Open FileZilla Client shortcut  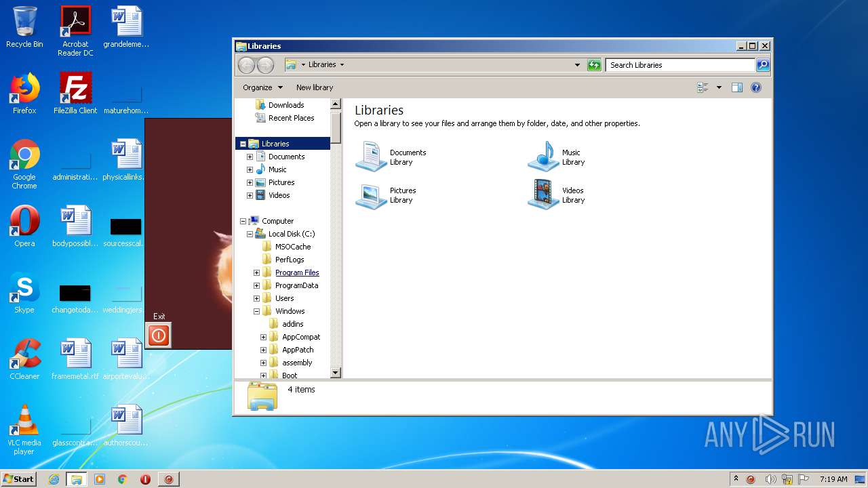[x=75, y=94]
